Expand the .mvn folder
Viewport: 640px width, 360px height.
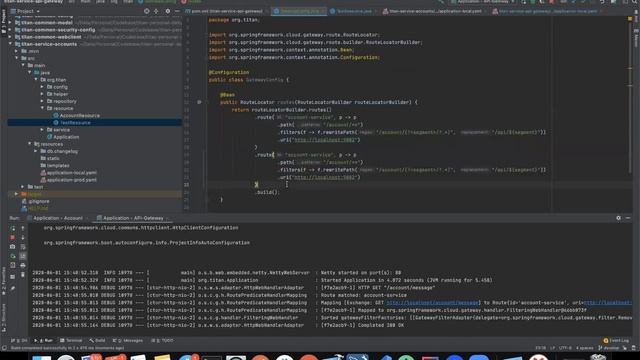pos(17,51)
